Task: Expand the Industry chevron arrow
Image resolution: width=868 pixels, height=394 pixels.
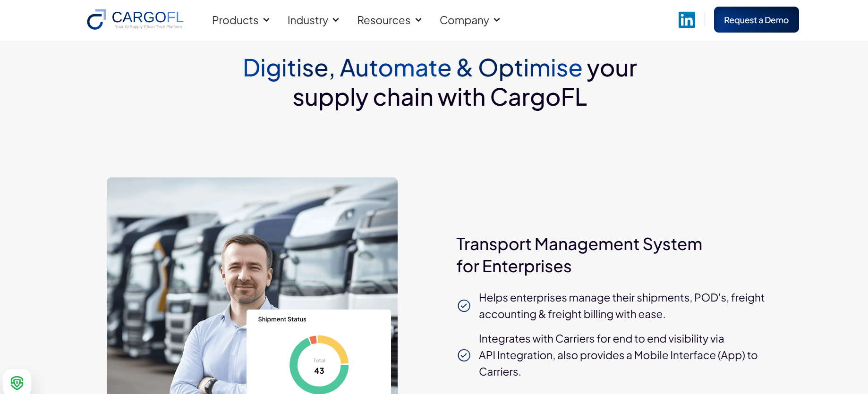Action: click(x=336, y=20)
